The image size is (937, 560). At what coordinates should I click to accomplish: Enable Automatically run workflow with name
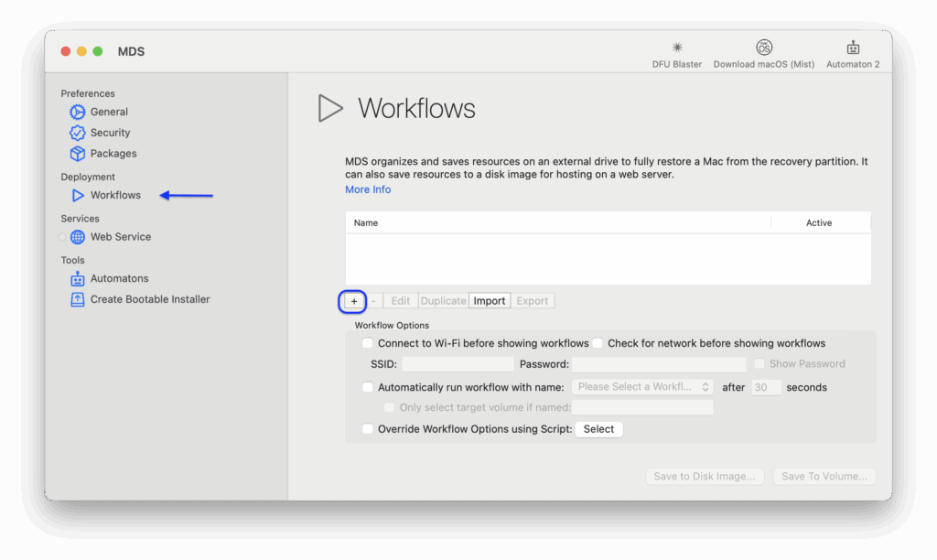368,387
